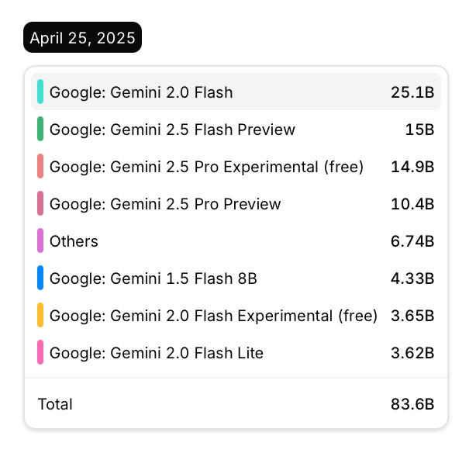This screenshot has height=453, width=476.
Task: Click the blue Gemini 1.5 Flash 8B swatch
Action: (x=40, y=278)
